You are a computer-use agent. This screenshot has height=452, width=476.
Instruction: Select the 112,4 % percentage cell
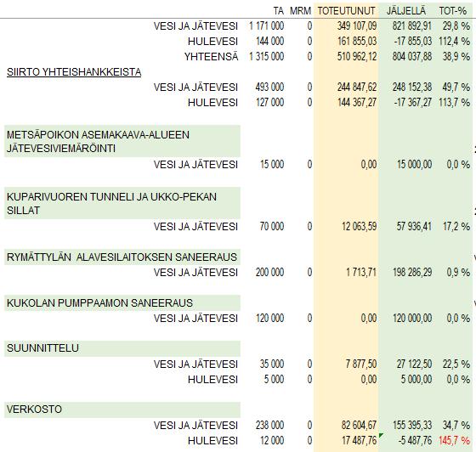click(454, 41)
